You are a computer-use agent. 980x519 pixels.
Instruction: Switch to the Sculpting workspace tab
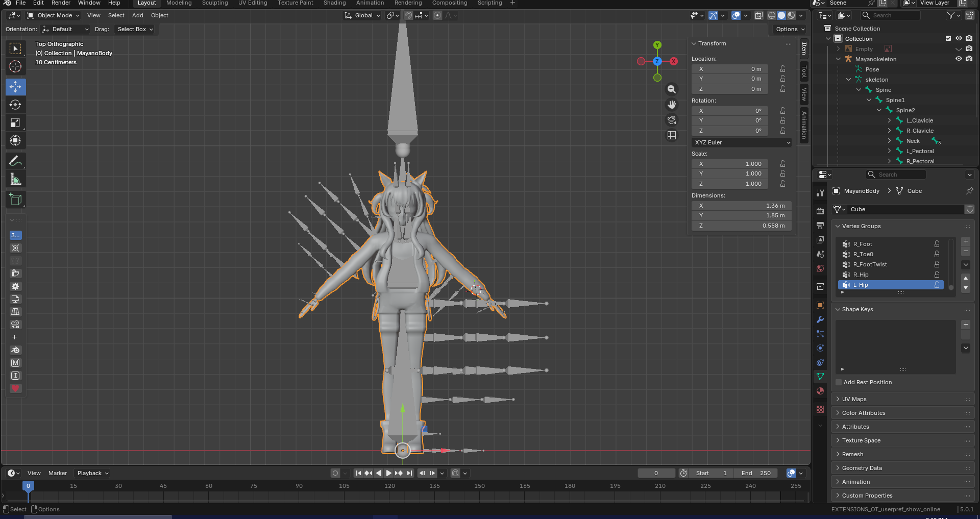215,3
